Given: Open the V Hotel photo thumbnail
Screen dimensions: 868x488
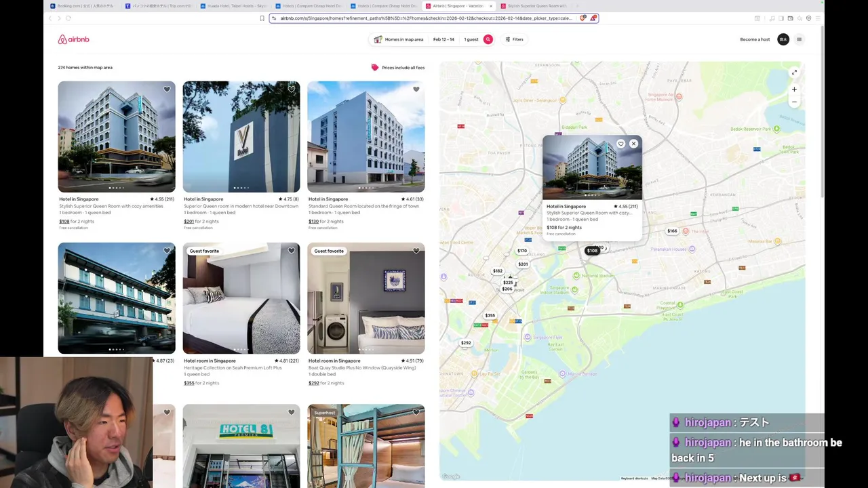Looking at the screenshot, I should [x=241, y=137].
